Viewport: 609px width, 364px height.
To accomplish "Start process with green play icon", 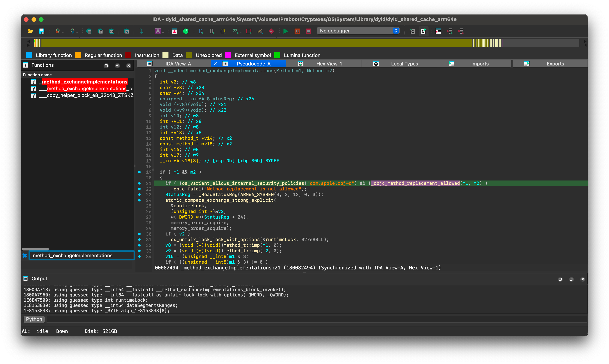I will tap(286, 31).
